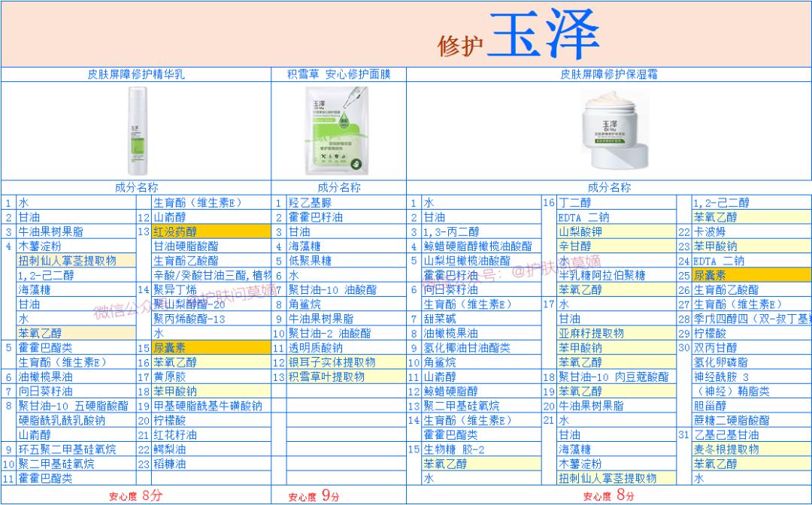Click the 卡波姆 cell
The image size is (812, 505).
coord(752,231)
